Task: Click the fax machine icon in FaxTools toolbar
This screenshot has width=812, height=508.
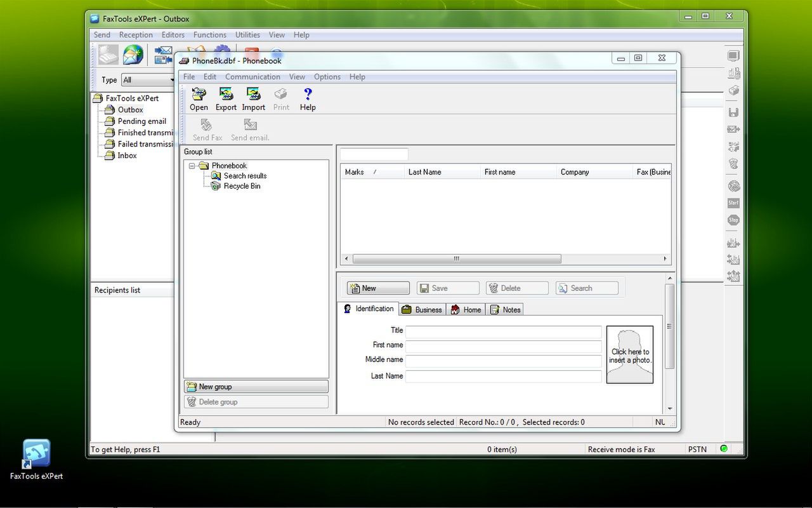Action: pos(108,55)
